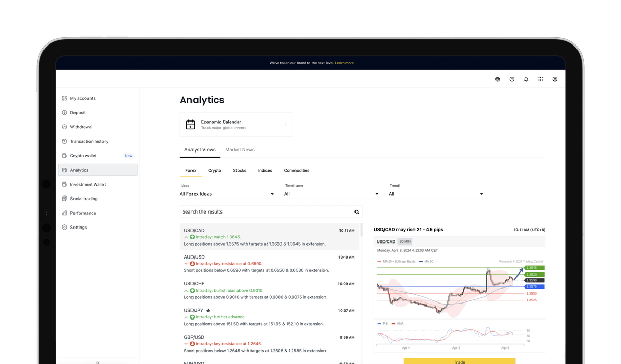
Task: Follow the Learn more banner link
Action: (344, 63)
